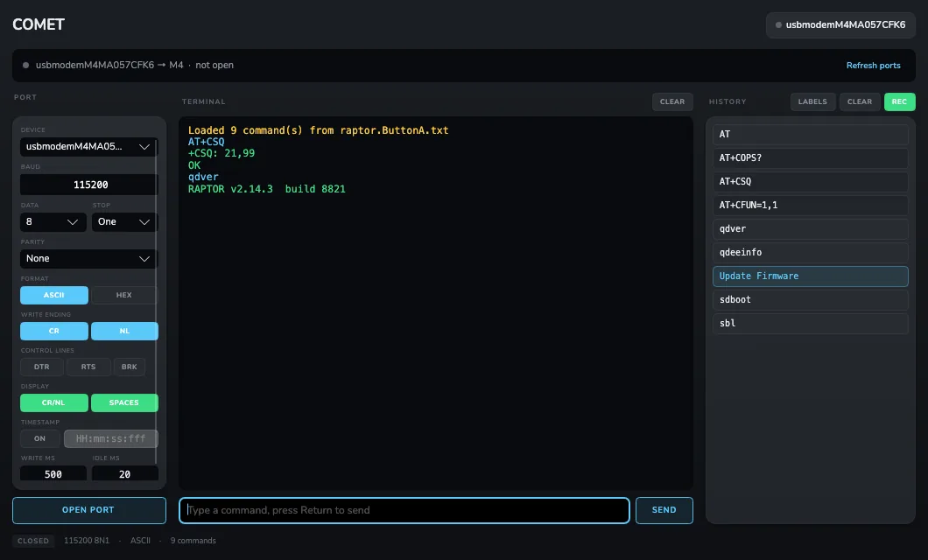Toggle the BRK control line

tap(129, 367)
